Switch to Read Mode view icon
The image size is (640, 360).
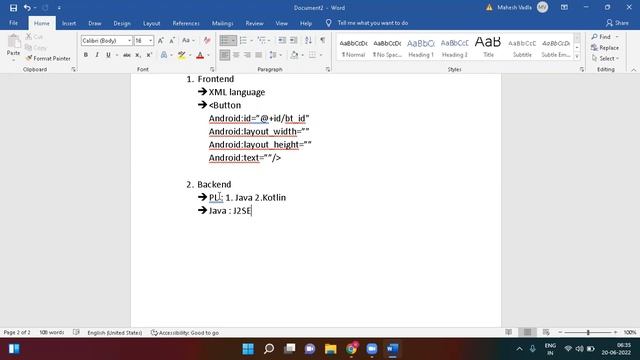tap(508, 332)
